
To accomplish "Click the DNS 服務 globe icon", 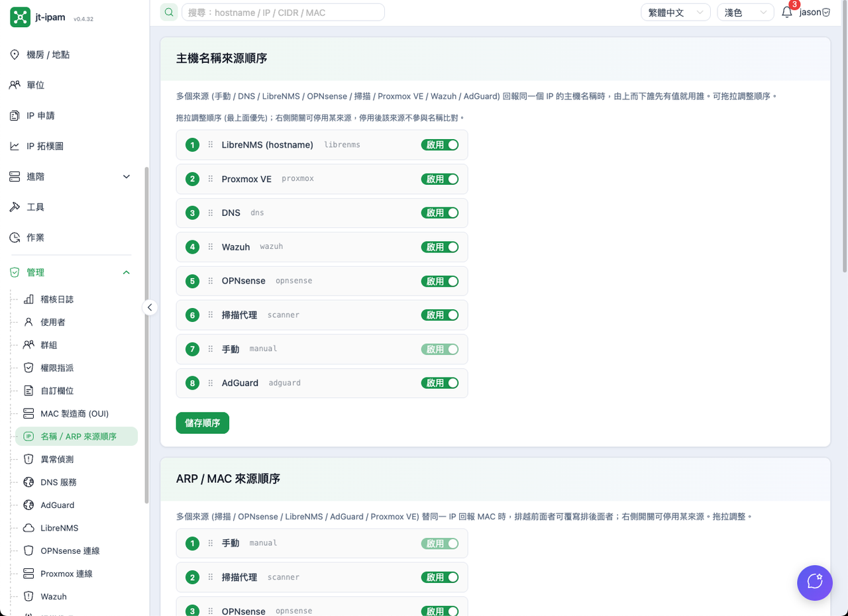I will [28, 482].
